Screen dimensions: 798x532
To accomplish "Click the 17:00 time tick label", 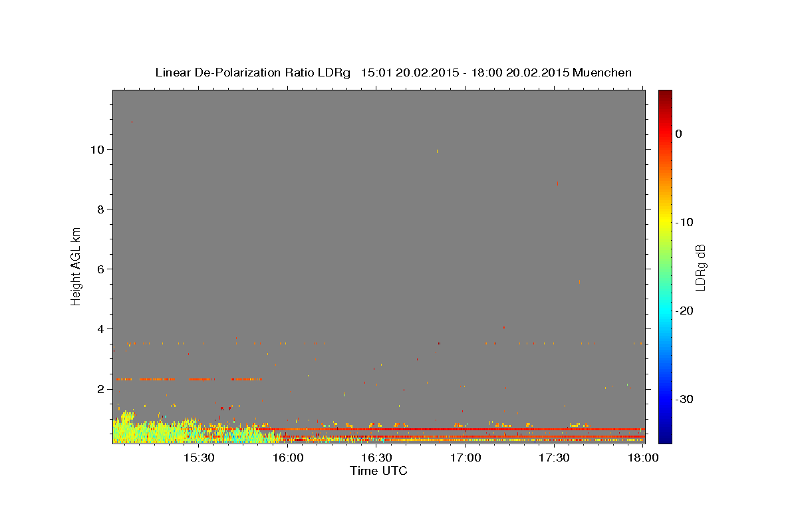I will point(465,458).
